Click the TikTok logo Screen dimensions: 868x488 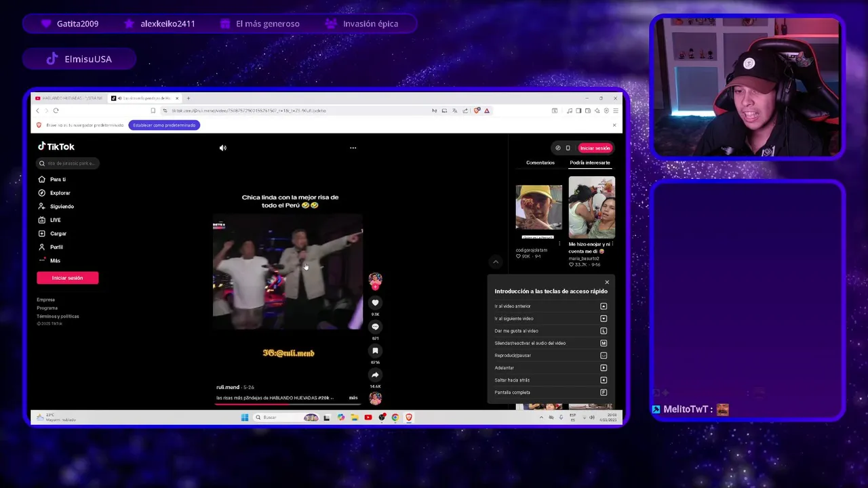(56, 146)
